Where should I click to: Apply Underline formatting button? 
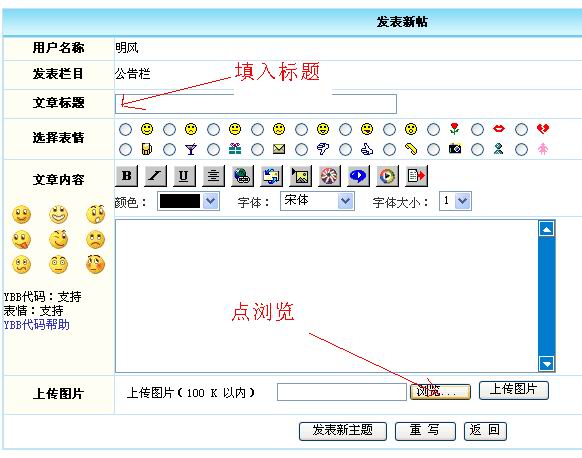click(184, 176)
